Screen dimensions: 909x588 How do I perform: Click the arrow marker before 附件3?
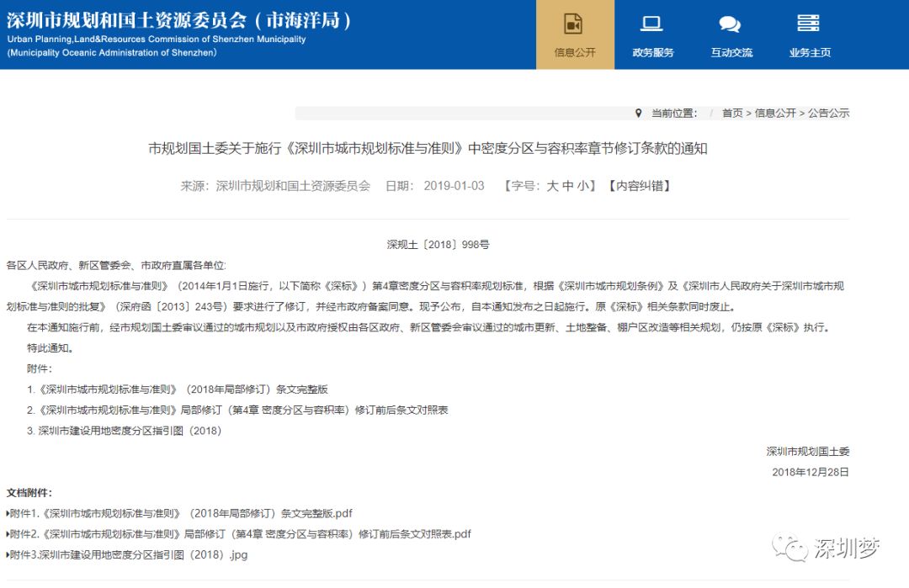pyautogui.click(x=8, y=555)
